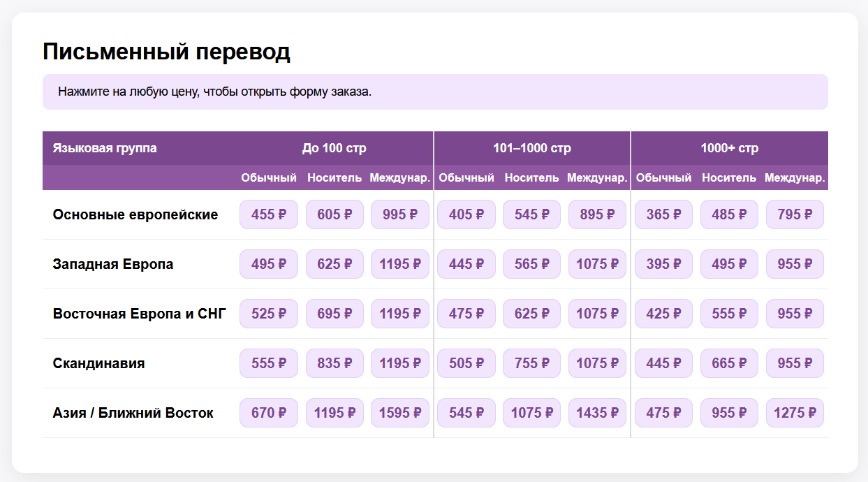The height and width of the screenshot is (482, 868).
Task: Open order form for 995 ₽ price
Action: pos(400,214)
